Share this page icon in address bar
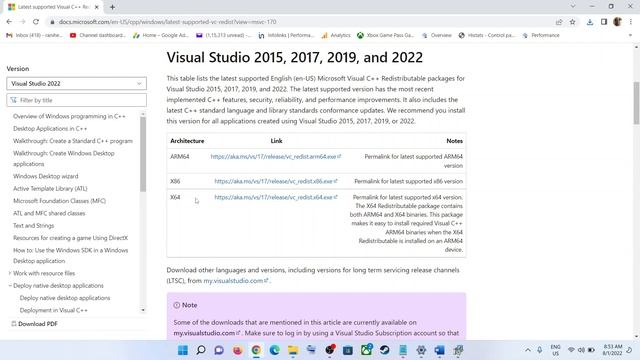640x360 pixels. click(559, 22)
